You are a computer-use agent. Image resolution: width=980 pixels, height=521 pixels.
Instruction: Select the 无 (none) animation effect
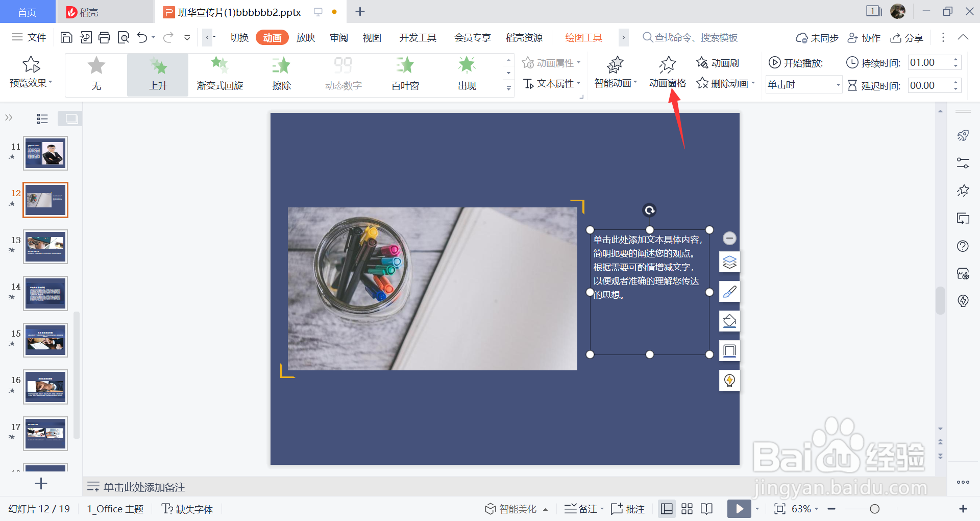pyautogui.click(x=96, y=75)
